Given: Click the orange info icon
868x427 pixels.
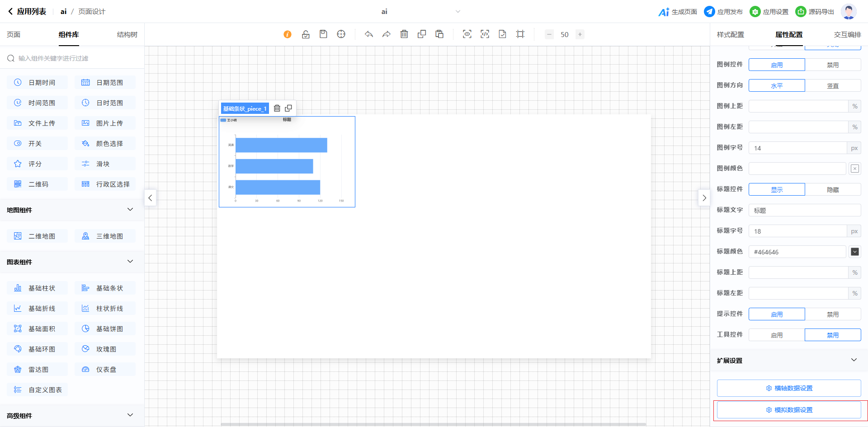Looking at the screenshot, I should (288, 34).
